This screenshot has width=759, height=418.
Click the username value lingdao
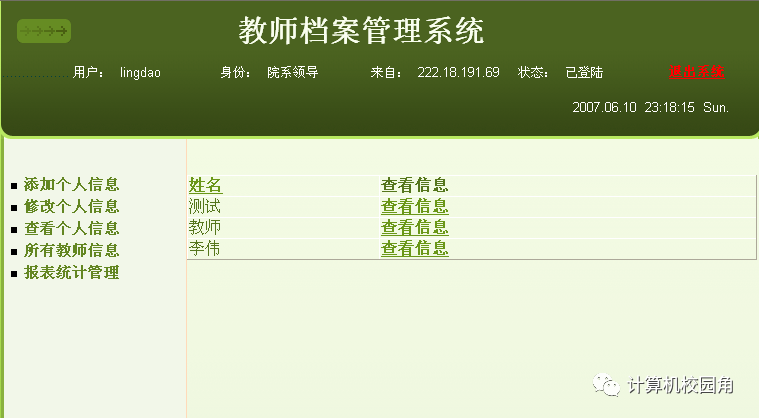tap(140, 73)
